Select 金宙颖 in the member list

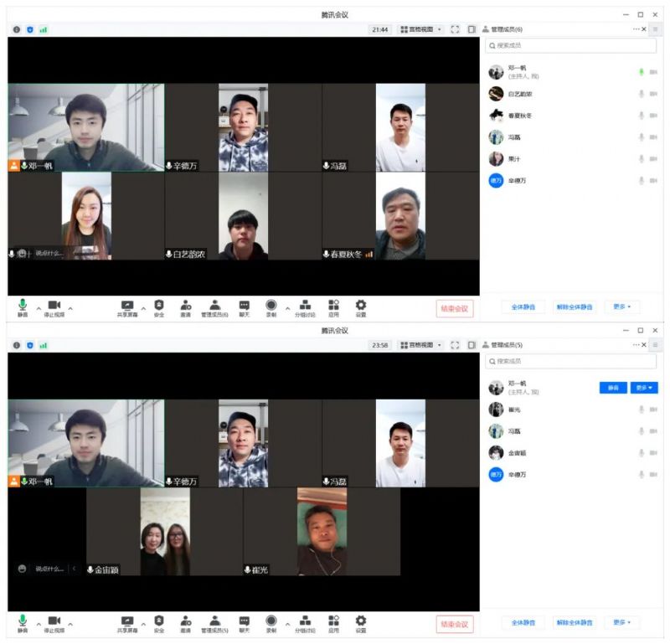(x=517, y=453)
